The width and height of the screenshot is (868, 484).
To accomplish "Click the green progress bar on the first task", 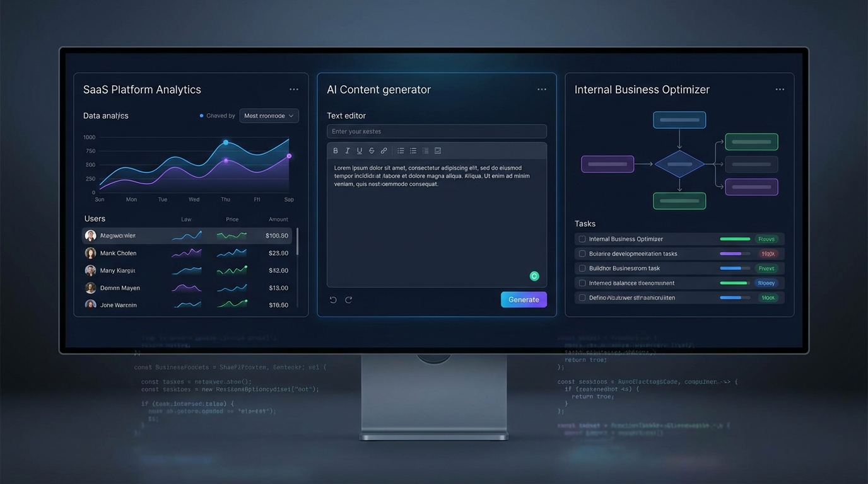I will pyautogui.click(x=734, y=239).
